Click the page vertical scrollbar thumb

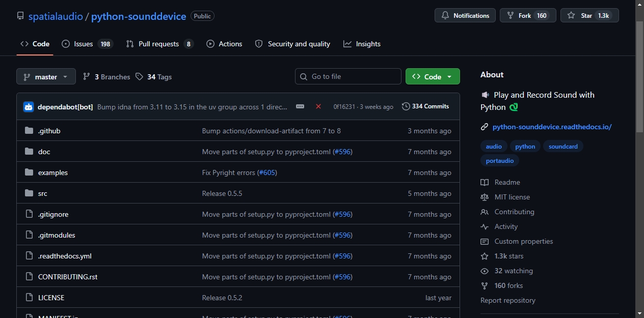[640, 76]
